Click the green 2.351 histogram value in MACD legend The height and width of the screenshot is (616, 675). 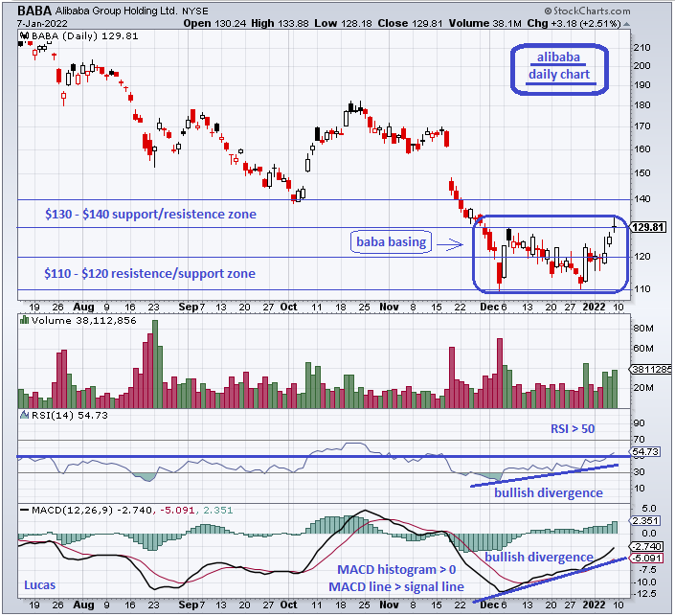pos(218,510)
